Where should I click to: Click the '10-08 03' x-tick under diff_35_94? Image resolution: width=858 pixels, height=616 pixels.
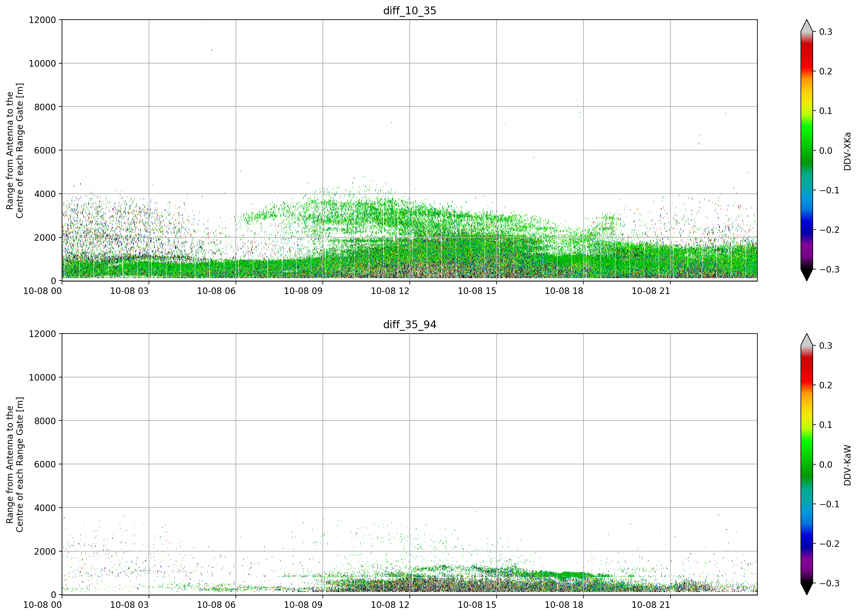(129, 605)
